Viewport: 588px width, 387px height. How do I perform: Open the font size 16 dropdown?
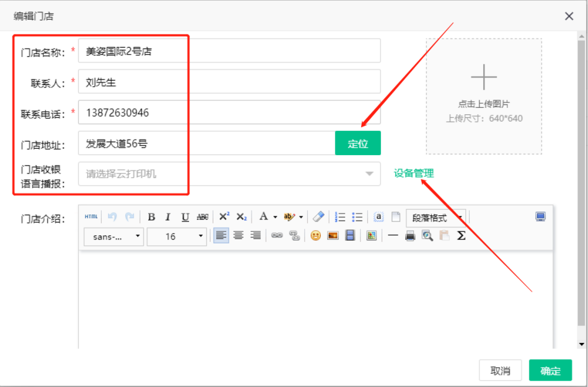pyautogui.click(x=177, y=237)
